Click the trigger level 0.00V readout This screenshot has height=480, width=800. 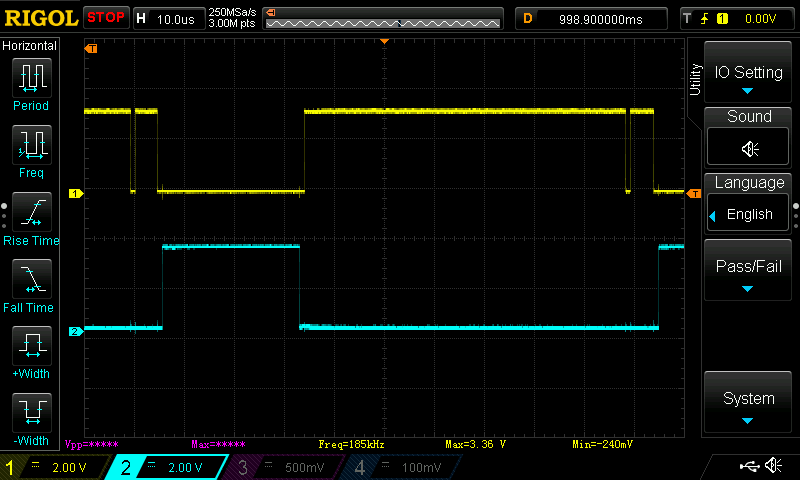[760, 19]
